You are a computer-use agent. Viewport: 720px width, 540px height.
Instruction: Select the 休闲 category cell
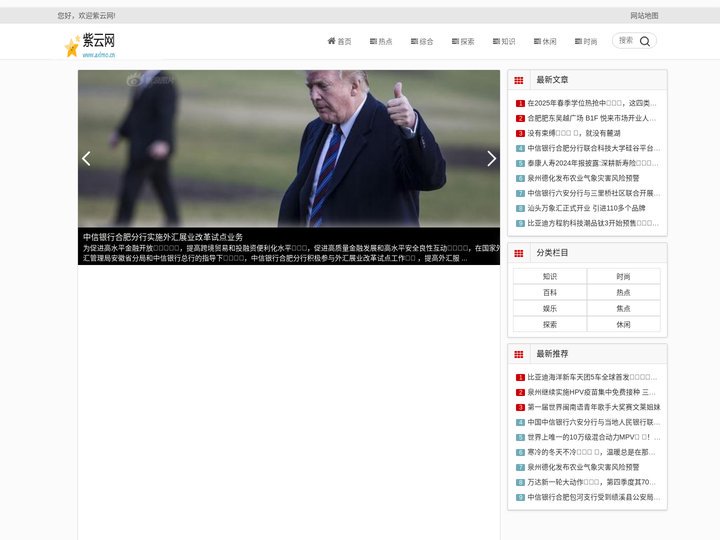coord(624,325)
